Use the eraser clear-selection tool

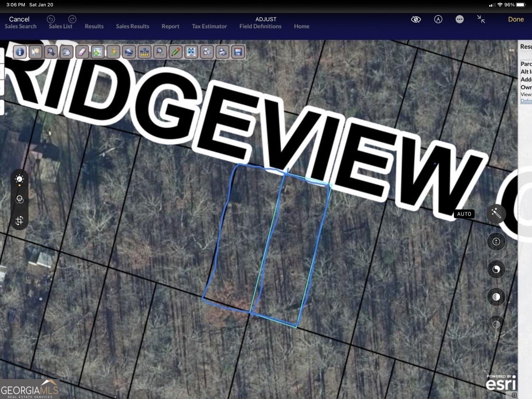tap(82, 52)
